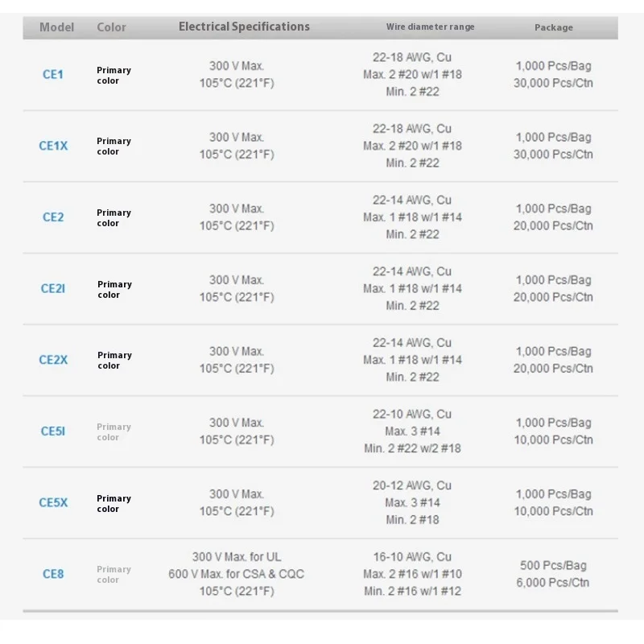Open the CE1X model link
644x644 pixels.
click(x=53, y=146)
